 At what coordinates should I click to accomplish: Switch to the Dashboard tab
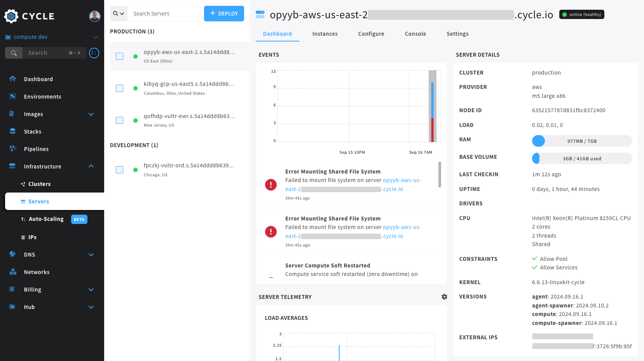click(x=277, y=34)
